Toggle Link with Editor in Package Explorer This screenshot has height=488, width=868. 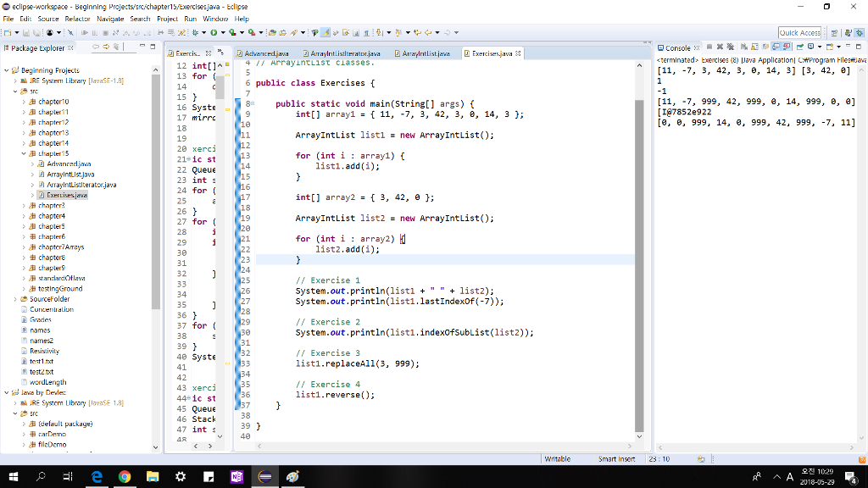[x=116, y=47]
